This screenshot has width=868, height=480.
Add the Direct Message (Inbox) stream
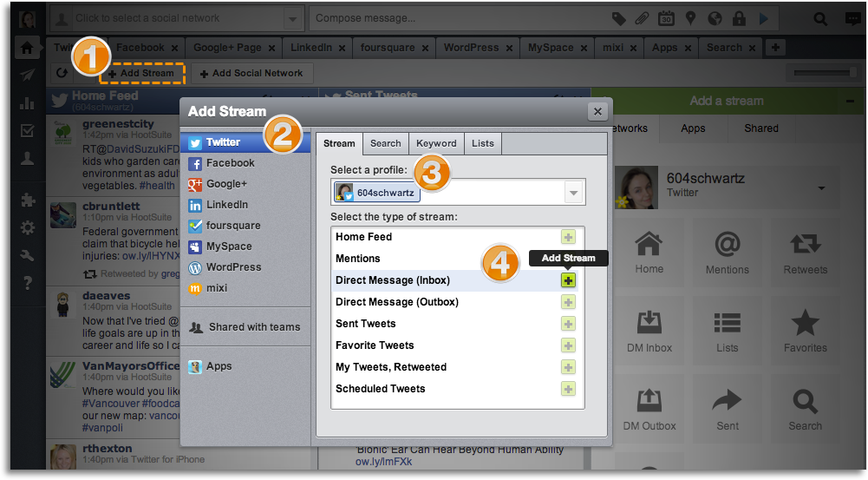(568, 280)
